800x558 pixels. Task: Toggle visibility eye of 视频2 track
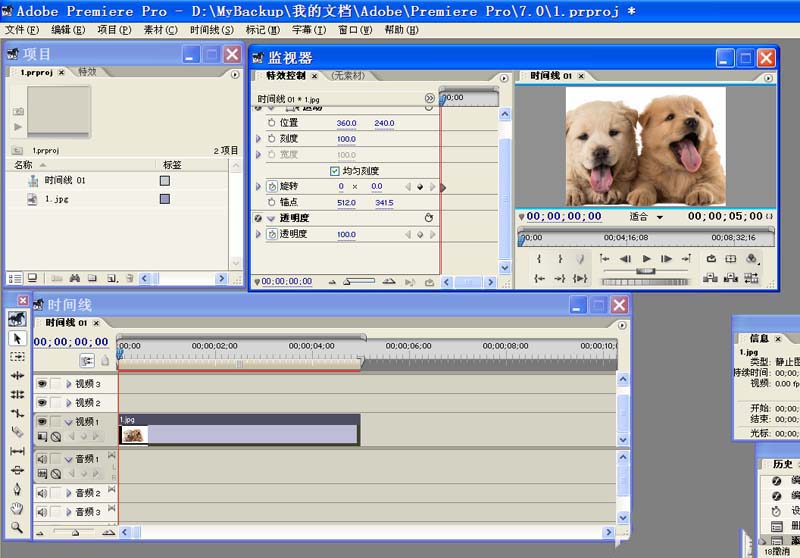point(42,402)
